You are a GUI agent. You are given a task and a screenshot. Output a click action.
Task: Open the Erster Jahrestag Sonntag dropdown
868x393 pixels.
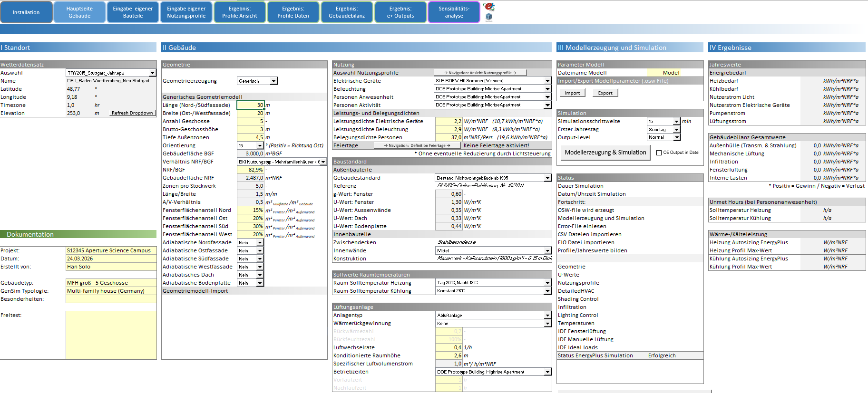676,129
